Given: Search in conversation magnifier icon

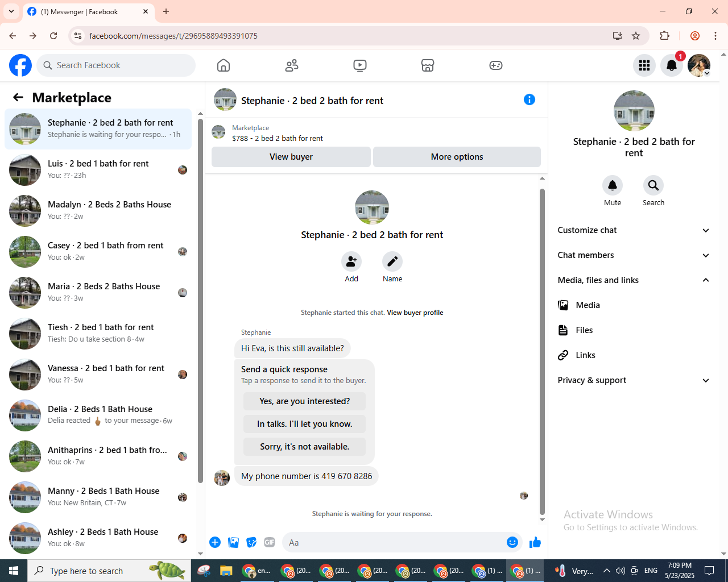Looking at the screenshot, I should [x=653, y=185].
